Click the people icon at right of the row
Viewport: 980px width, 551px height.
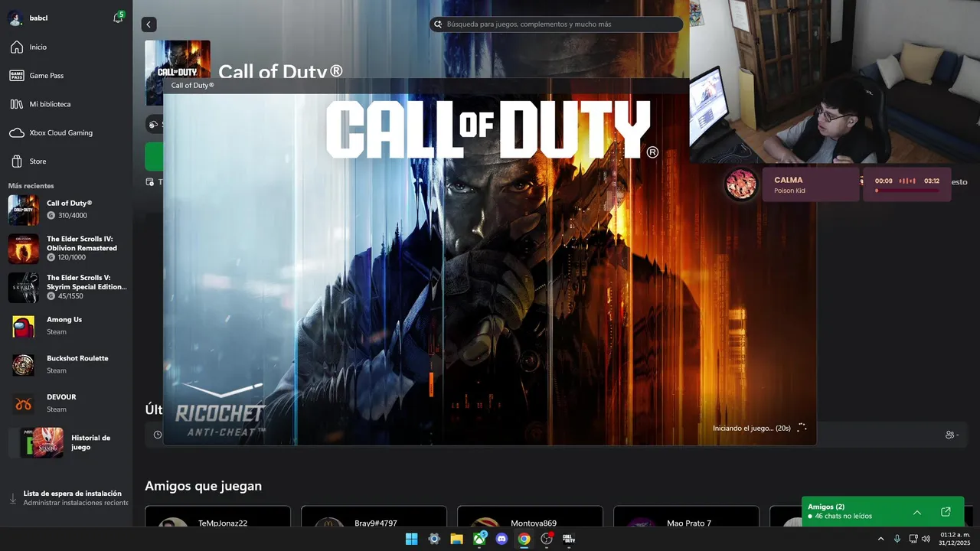click(952, 435)
